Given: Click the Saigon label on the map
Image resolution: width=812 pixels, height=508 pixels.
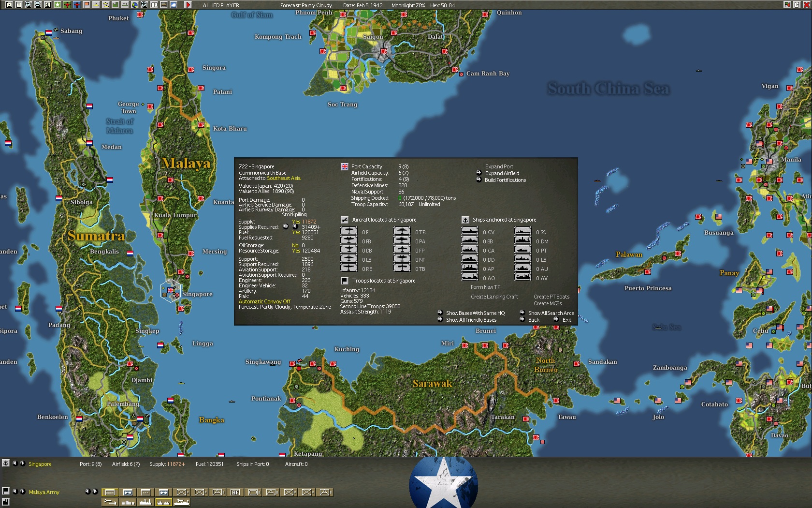Looking at the screenshot, I should tap(373, 37).
